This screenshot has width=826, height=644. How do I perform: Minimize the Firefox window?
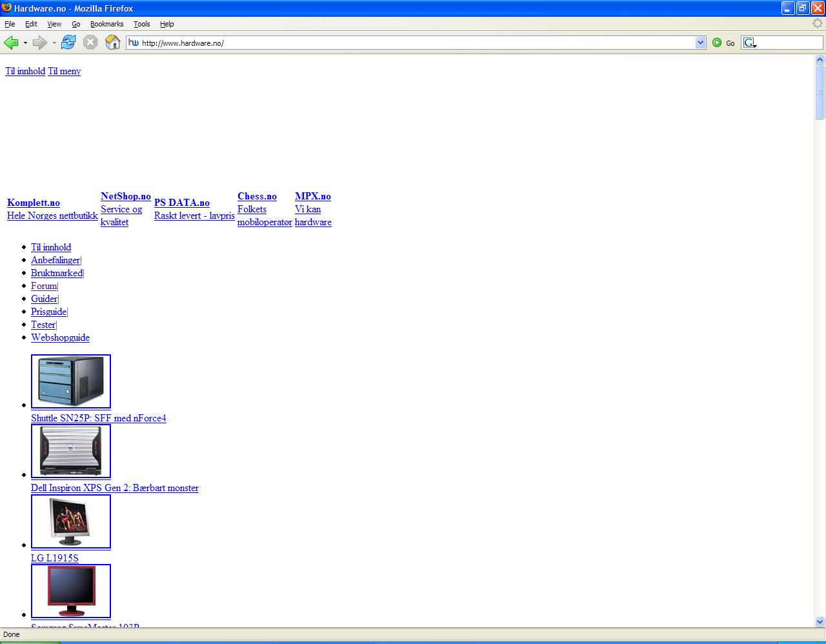pyautogui.click(x=788, y=8)
